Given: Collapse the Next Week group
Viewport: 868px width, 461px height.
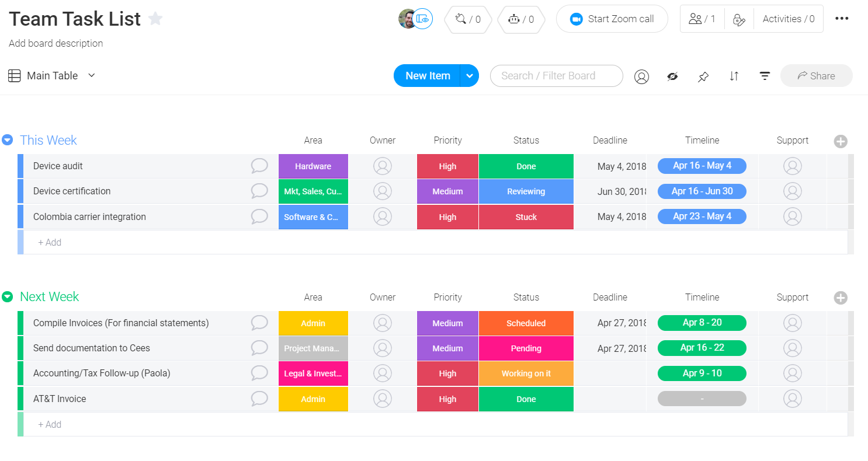Looking at the screenshot, I should tap(7, 297).
